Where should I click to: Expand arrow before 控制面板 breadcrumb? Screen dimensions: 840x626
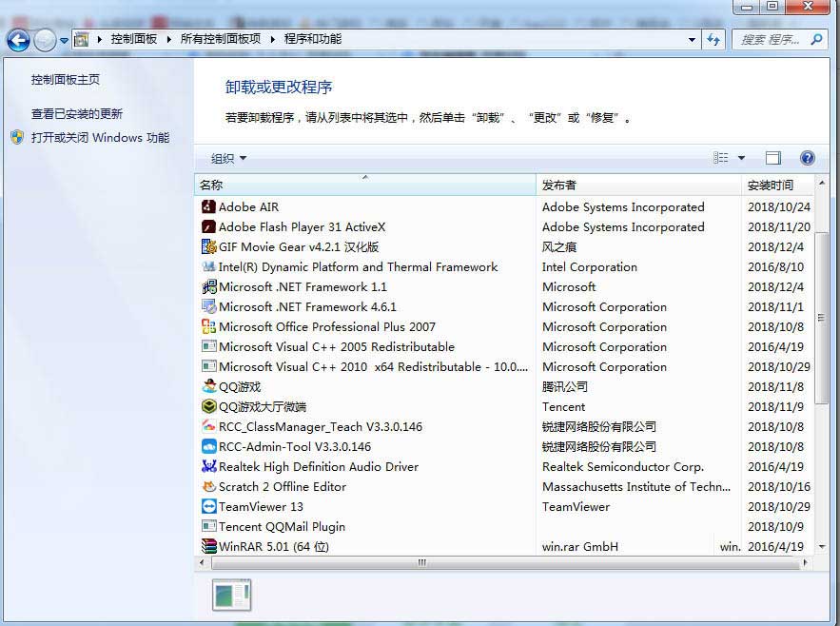point(100,39)
